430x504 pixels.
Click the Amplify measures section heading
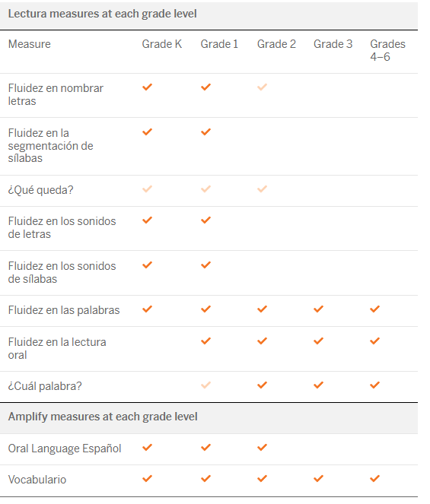pyautogui.click(x=103, y=417)
